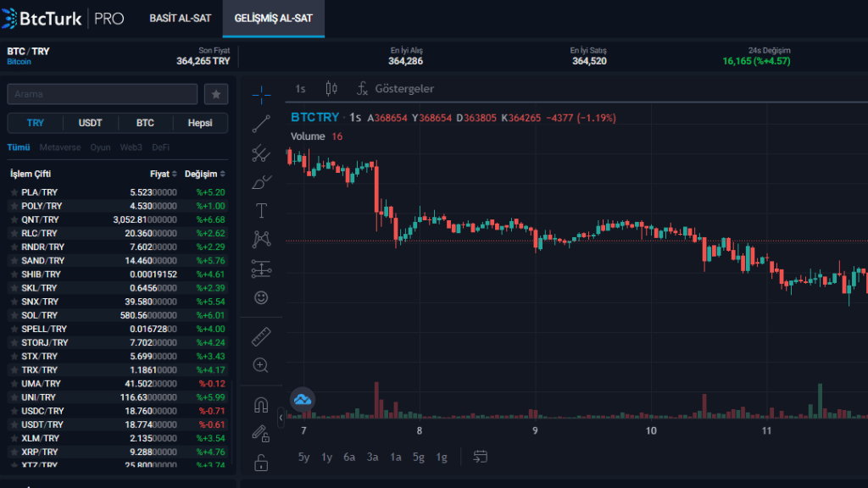
Task: Select the SKL/TRY trading pair
Action: click(x=117, y=288)
